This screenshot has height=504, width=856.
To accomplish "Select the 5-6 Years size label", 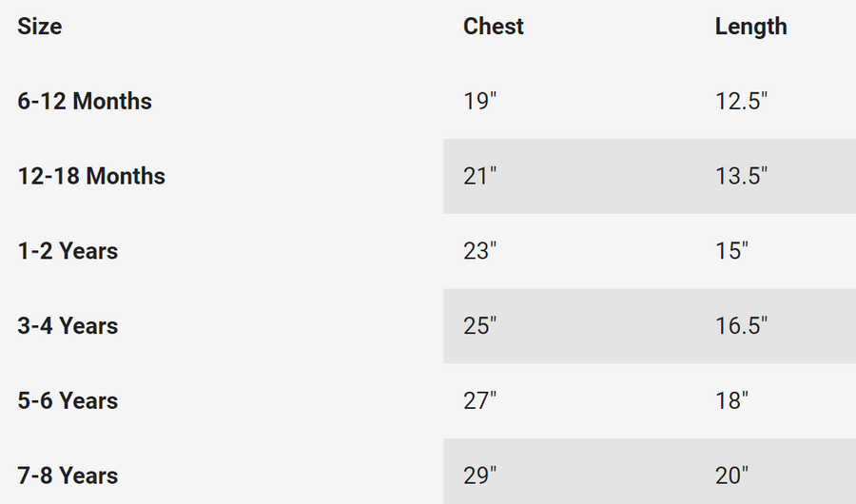I will coord(68,400).
